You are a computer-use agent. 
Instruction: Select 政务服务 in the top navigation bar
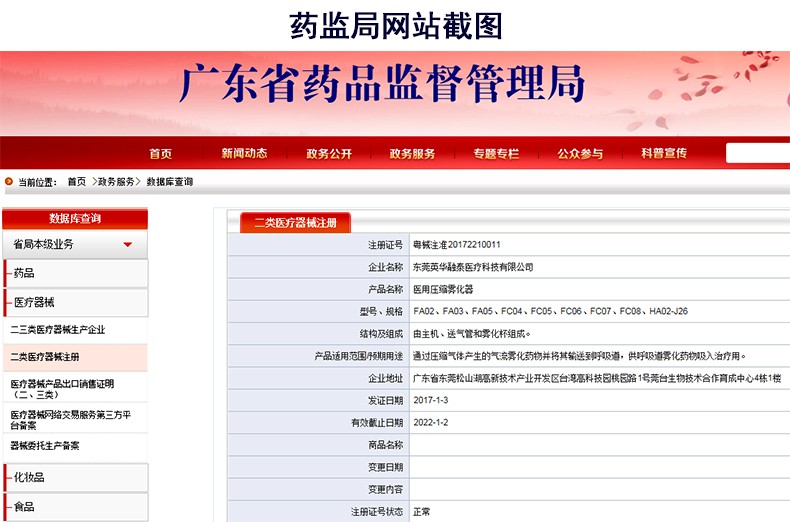click(x=412, y=153)
